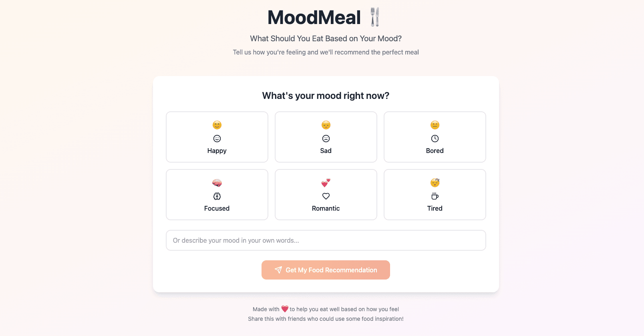644x336 pixels.
Task: Select the Happy mood card
Action: [217, 137]
